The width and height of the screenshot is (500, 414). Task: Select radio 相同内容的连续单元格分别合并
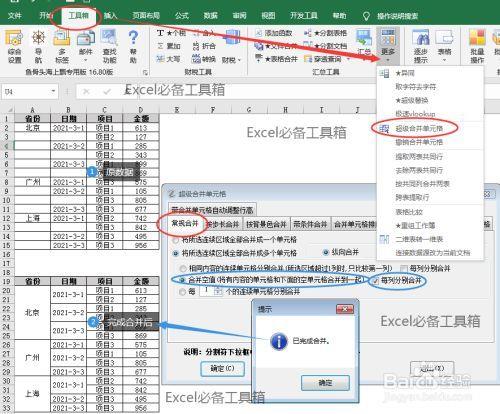183,268
